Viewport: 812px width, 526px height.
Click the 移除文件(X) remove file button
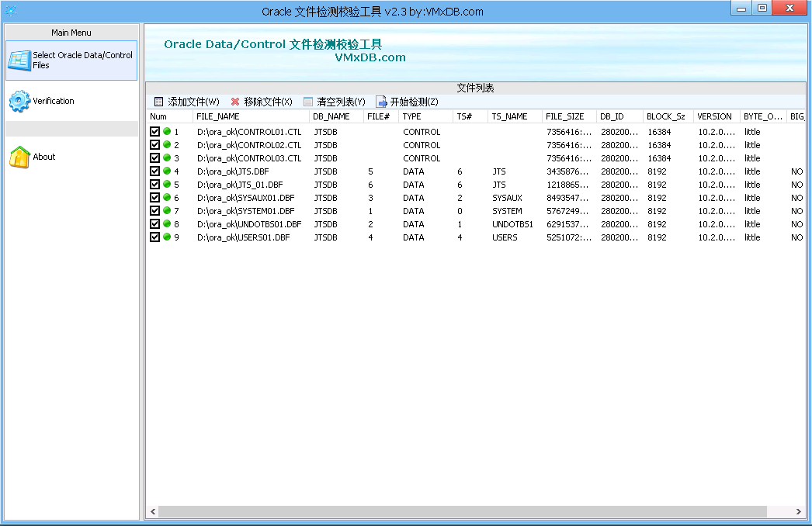click(262, 102)
